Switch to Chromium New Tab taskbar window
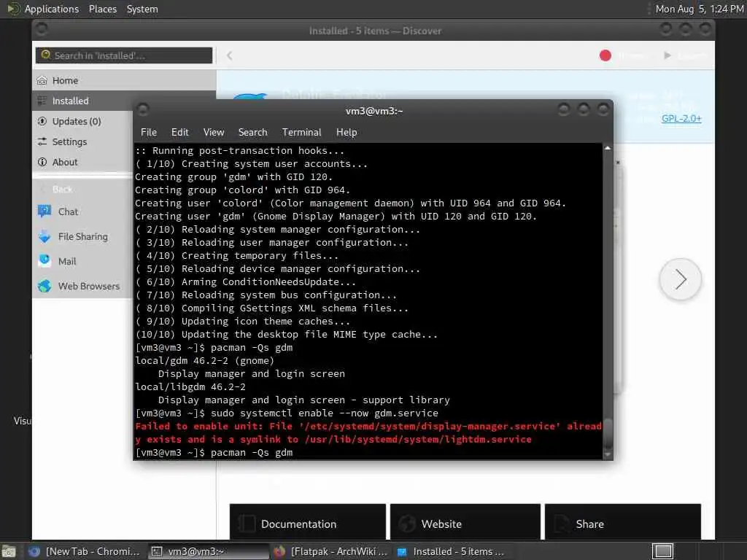The image size is (747, 560). click(85, 551)
